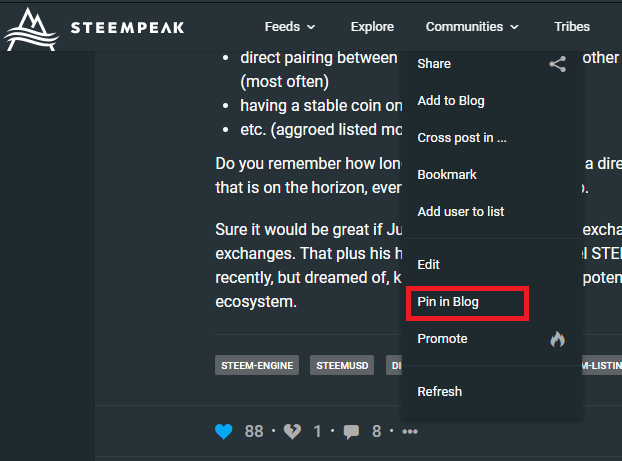Click Refresh in the post menu
The height and width of the screenshot is (461, 622).
click(439, 392)
